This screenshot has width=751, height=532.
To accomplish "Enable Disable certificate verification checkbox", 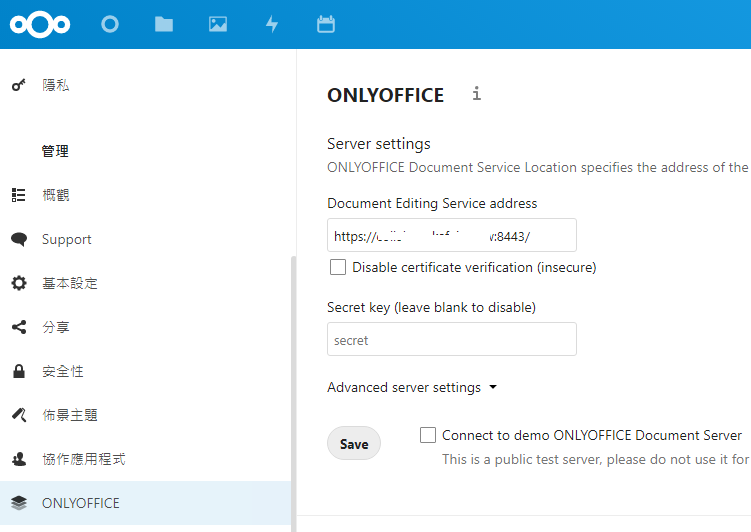I will (338, 267).
